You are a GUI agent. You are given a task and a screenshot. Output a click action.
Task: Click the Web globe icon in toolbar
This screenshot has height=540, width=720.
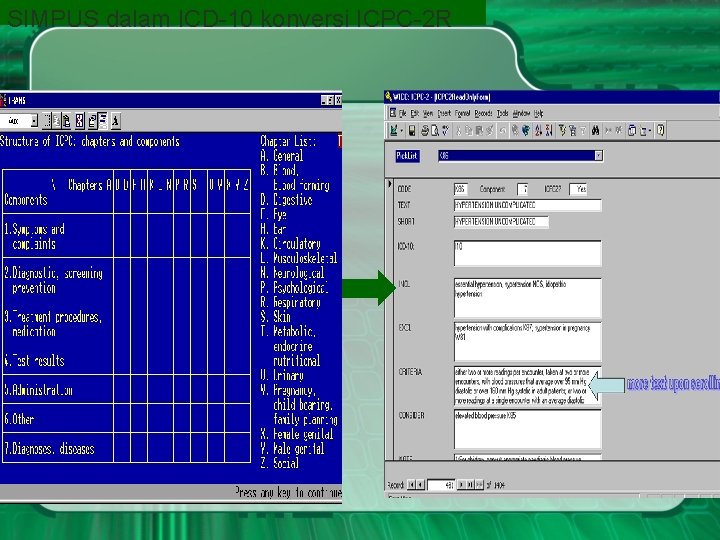[x=526, y=130]
